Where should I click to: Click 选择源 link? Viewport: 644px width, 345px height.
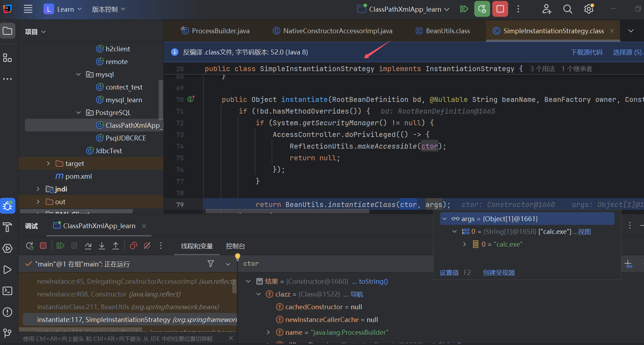628,52
